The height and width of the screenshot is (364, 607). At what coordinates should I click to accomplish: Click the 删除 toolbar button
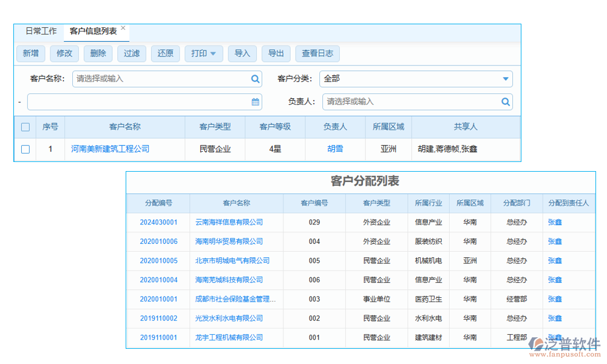[98, 53]
